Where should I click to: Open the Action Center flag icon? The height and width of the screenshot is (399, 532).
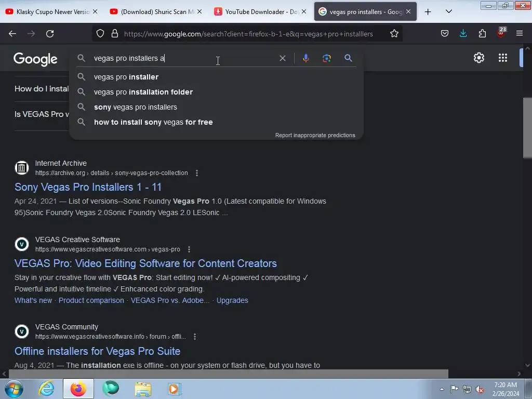(454, 389)
